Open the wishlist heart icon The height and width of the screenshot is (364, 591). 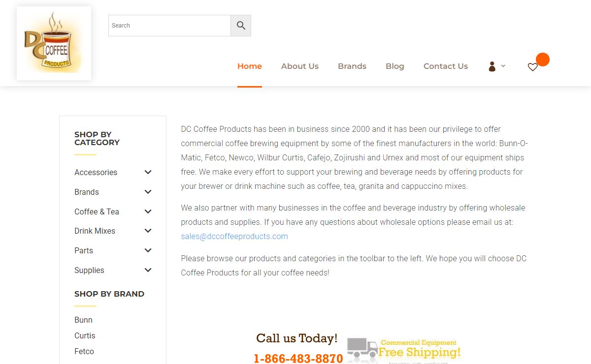point(532,67)
